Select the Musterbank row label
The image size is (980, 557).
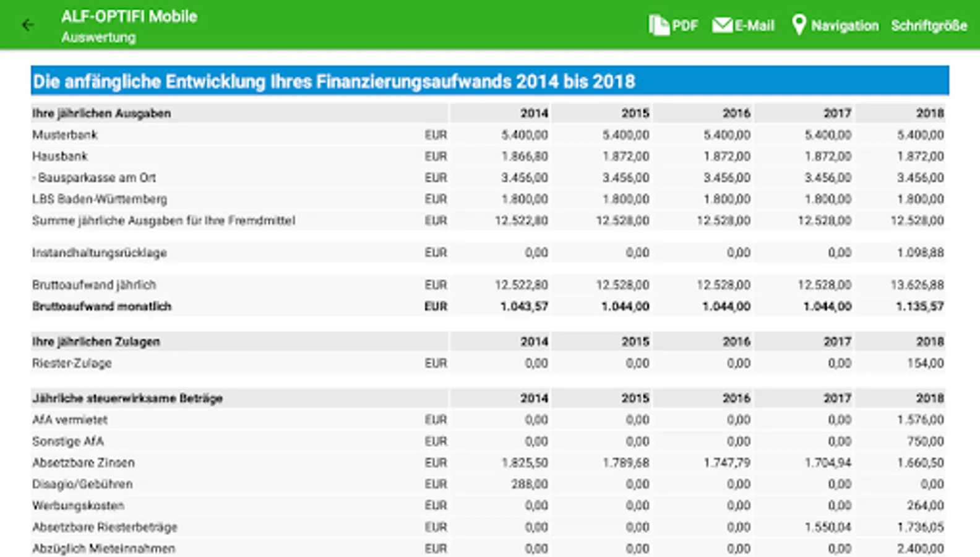pos(65,135)
